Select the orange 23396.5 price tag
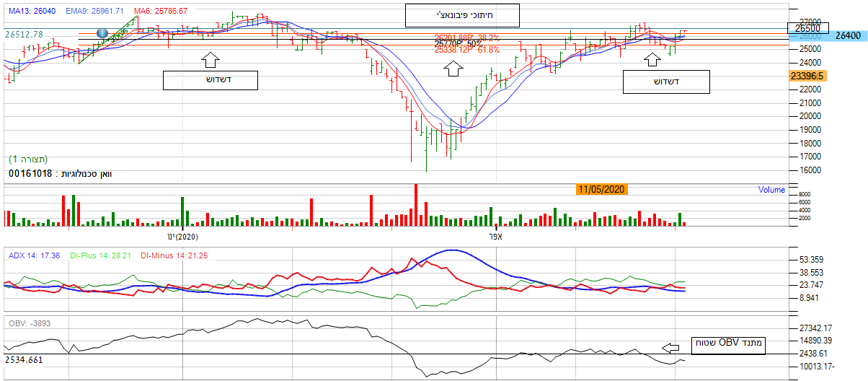This screenshot has width=868, height=381. click(x=807, y=75)
